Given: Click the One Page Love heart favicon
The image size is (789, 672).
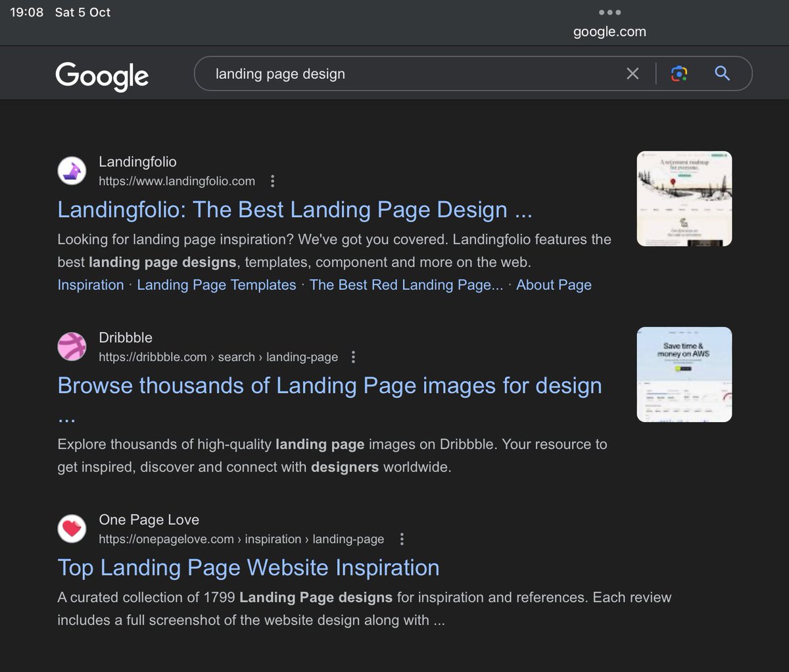Looking at the screenshot, I should click(72, 529).
